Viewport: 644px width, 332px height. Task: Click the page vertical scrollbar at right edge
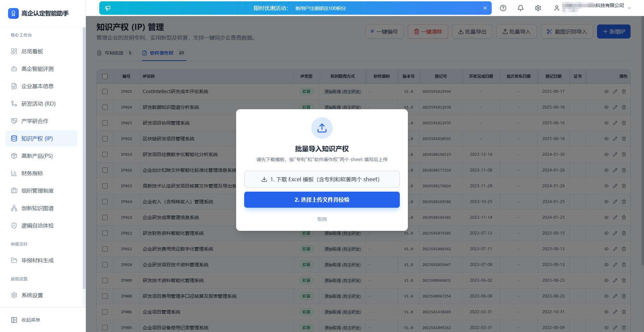(x=642, y=141)
